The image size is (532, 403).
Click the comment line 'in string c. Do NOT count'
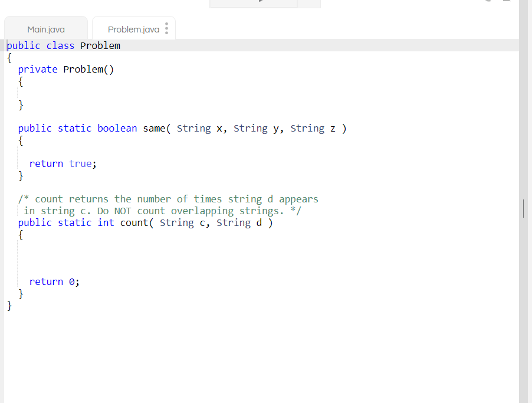click(x=162, y=211)
